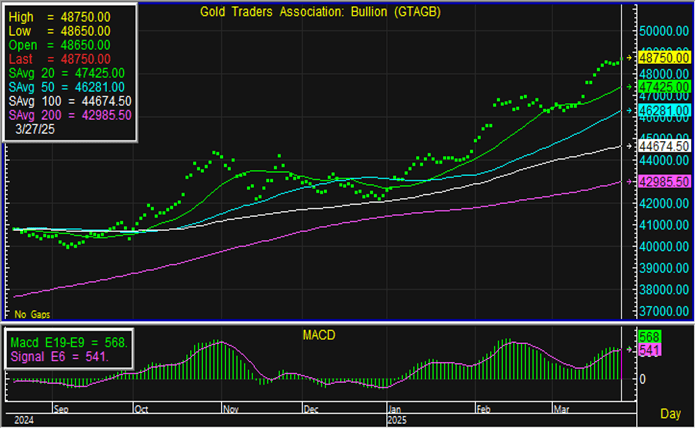Select the SAvg 200 legend entry
Screen dimensions: 696x429
71,115
